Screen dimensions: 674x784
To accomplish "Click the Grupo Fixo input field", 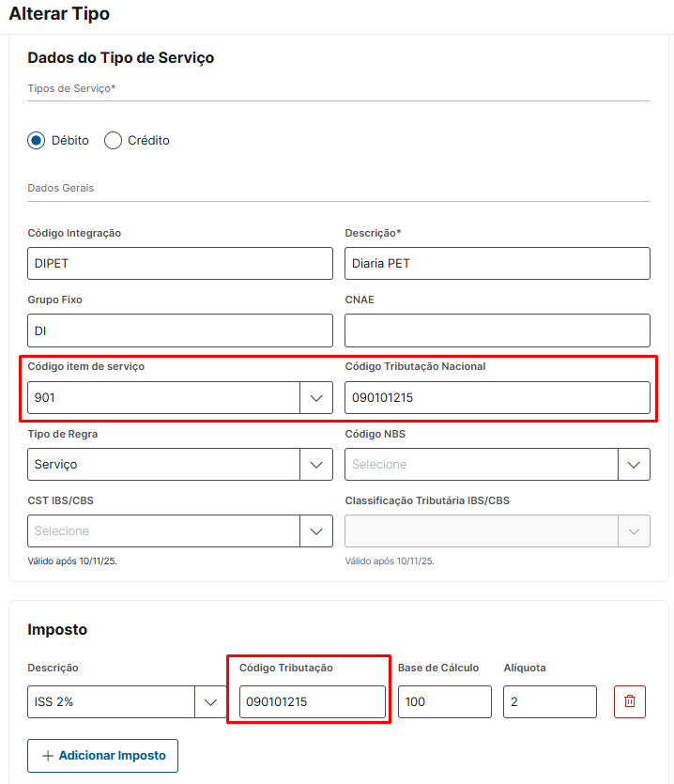I will tap(180, 331).
